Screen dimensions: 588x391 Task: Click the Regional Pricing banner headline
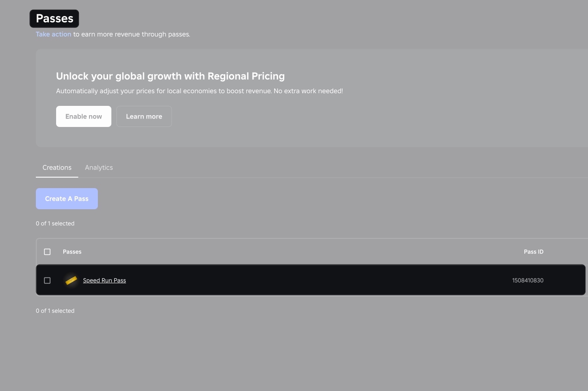(170, 76)
